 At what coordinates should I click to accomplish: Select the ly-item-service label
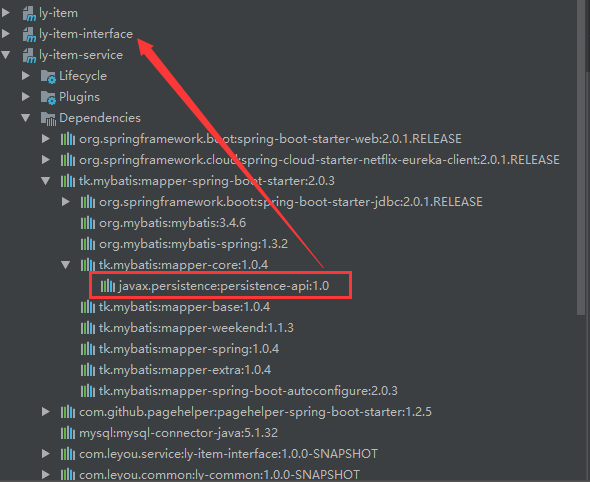pyautogui.click(x=81, y=55)
